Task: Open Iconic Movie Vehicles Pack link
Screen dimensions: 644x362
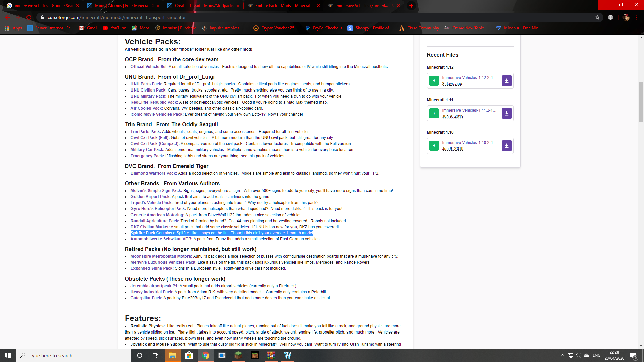Action: pos(157,114)
